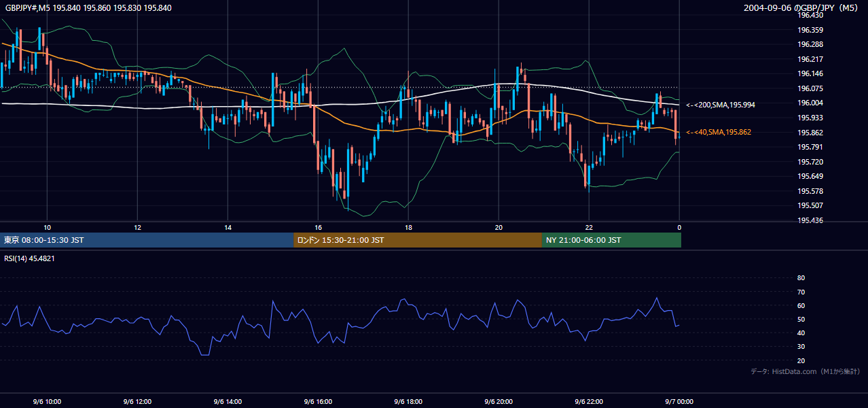Click the bottom date label 9/7 00:00
Image resolution: width=868 pixels, height=408 pixels.
click(x=679, y=402)
